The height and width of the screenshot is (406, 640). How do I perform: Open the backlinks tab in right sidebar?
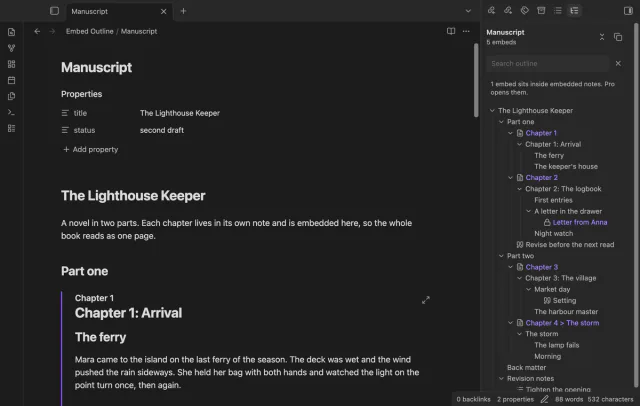[x=491, y=11]
